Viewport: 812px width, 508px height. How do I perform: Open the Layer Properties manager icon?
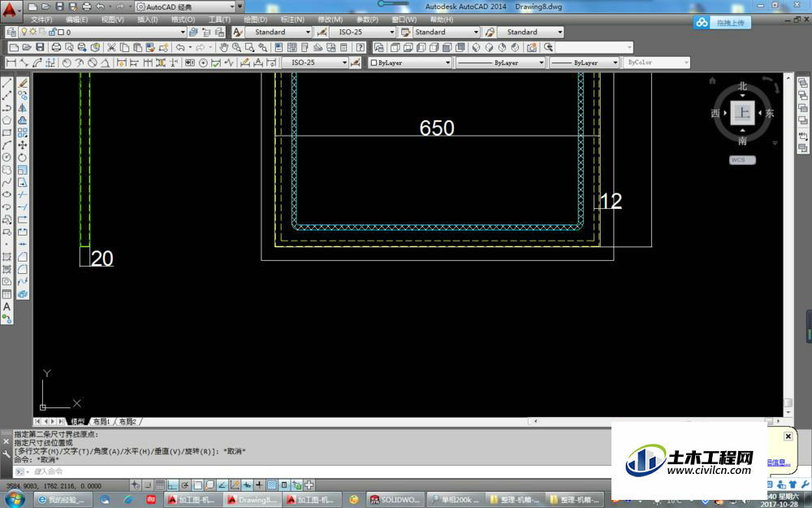coord(11,33)
